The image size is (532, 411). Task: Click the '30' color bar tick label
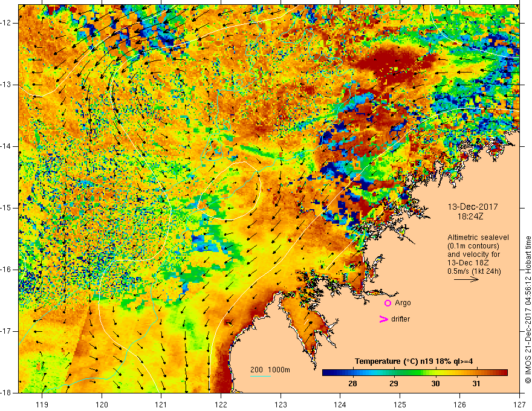(x=435, y=384)
